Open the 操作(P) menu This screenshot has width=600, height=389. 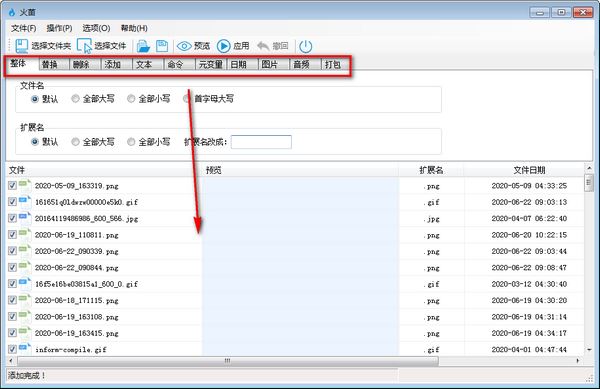tap(59, 28)
